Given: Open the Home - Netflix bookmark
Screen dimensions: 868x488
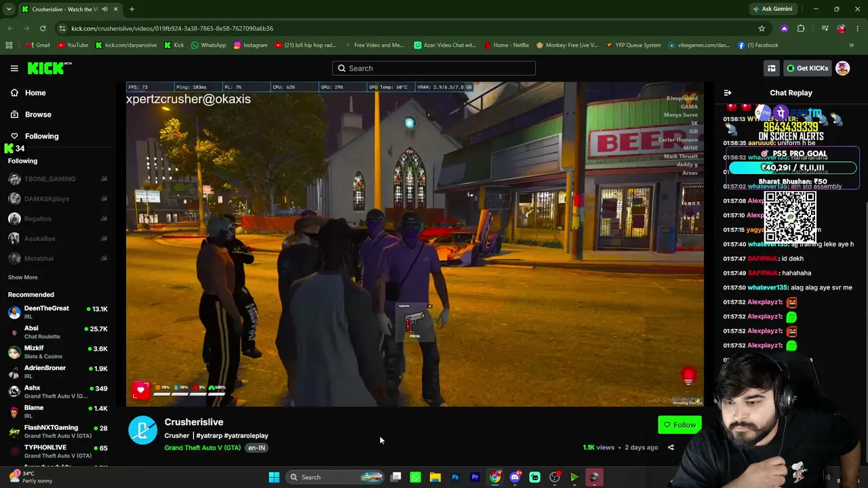Looking at the screenshot, I should tap(507, 45).
